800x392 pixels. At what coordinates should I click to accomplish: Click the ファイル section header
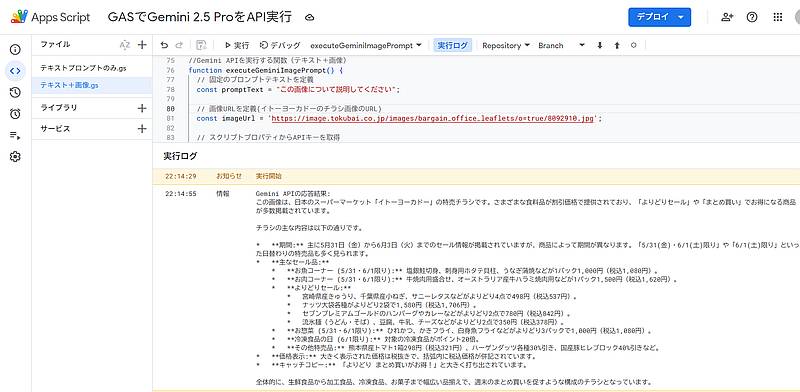(x=55, y=44)
